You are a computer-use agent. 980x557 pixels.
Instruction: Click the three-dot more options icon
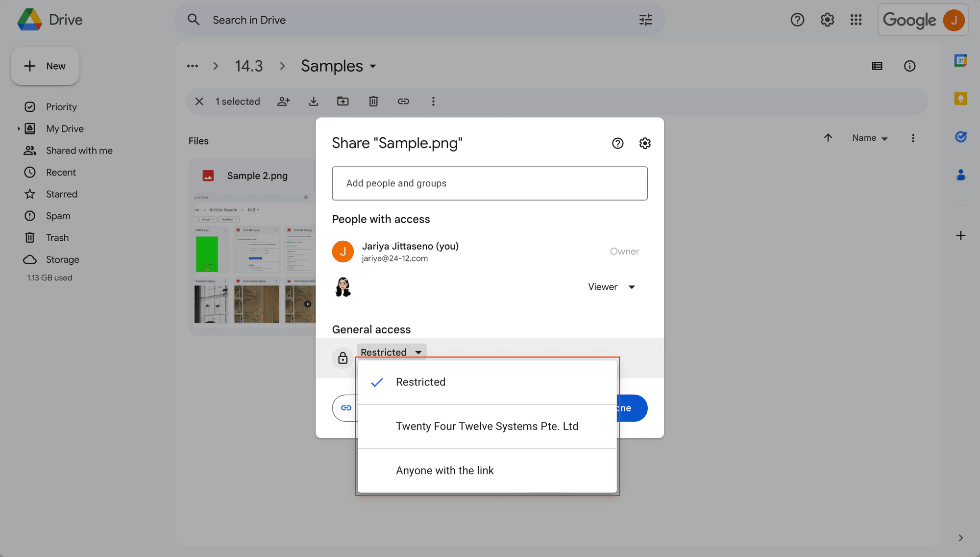[433, 101]
